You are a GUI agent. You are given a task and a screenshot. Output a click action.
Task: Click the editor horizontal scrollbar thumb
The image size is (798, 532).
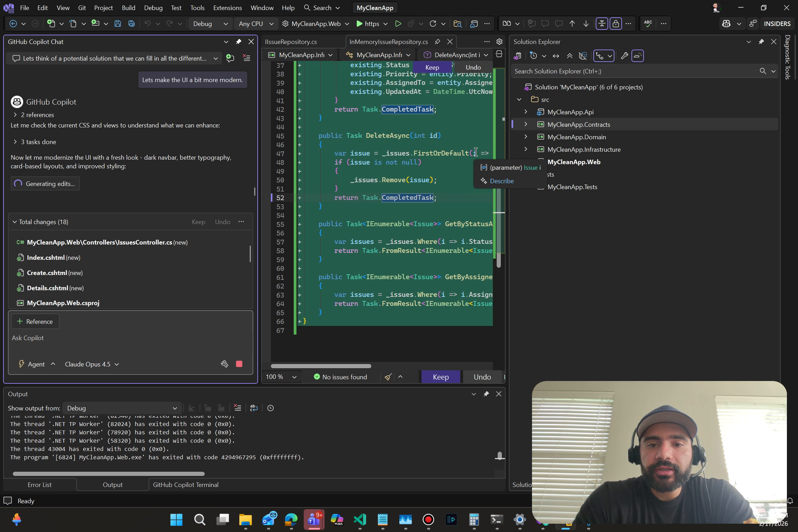click(321, 366)
